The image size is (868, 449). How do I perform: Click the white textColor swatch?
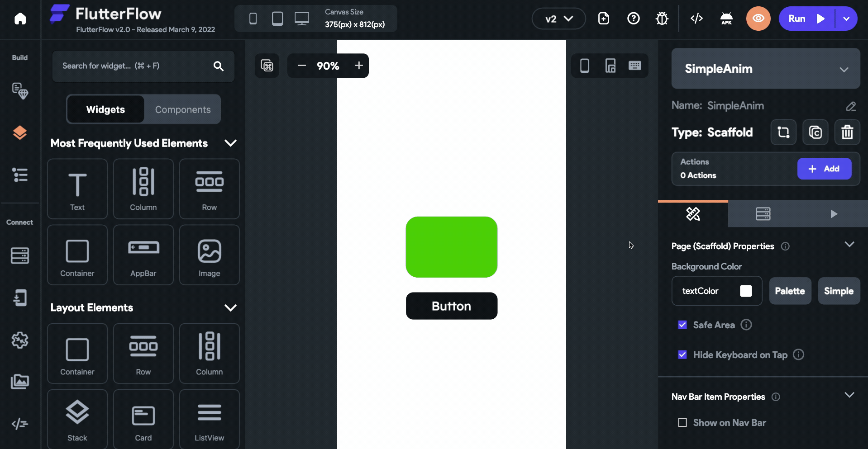coord(746,291)
